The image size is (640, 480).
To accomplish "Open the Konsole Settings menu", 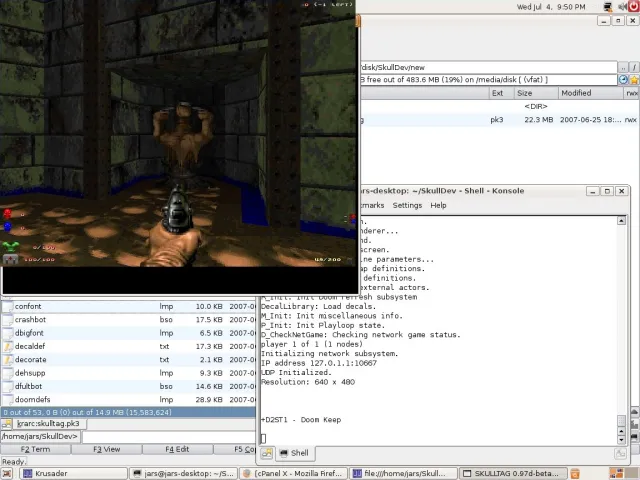I will (x=407, y=205).
